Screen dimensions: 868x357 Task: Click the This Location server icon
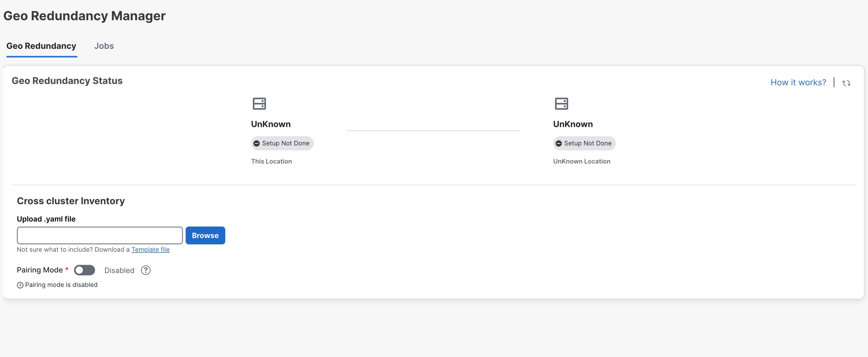pyautogui.click(x=259, y=103)
